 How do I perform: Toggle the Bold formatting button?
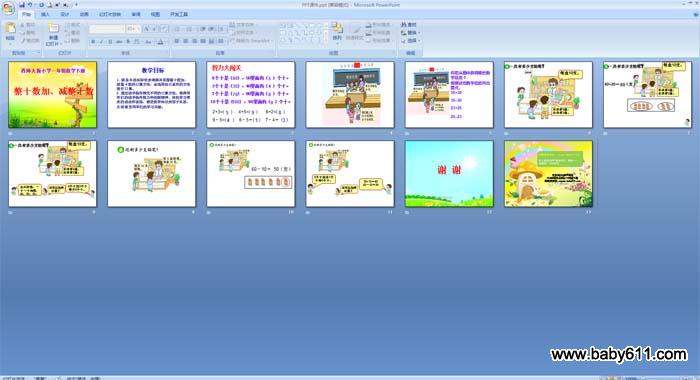pyautogui.click(x=93, y=42)
